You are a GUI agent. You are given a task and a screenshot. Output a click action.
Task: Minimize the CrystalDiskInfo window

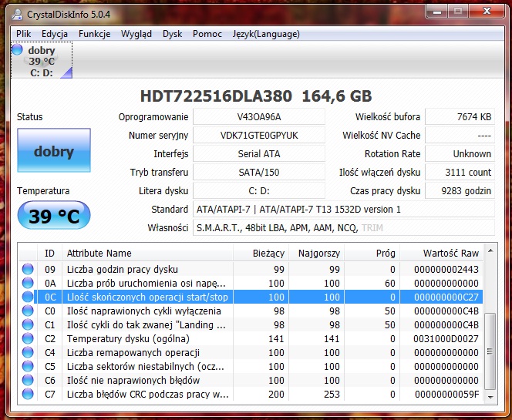pyautogui.click(x=437, y=12)
